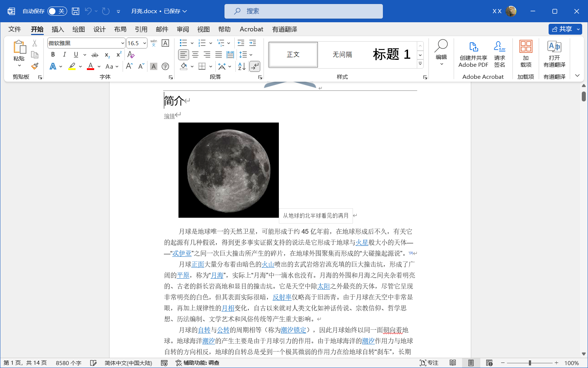Viewport: 588px width, 368px height.
Task: Turn on the 自动保存 switch
Action: 57,11
